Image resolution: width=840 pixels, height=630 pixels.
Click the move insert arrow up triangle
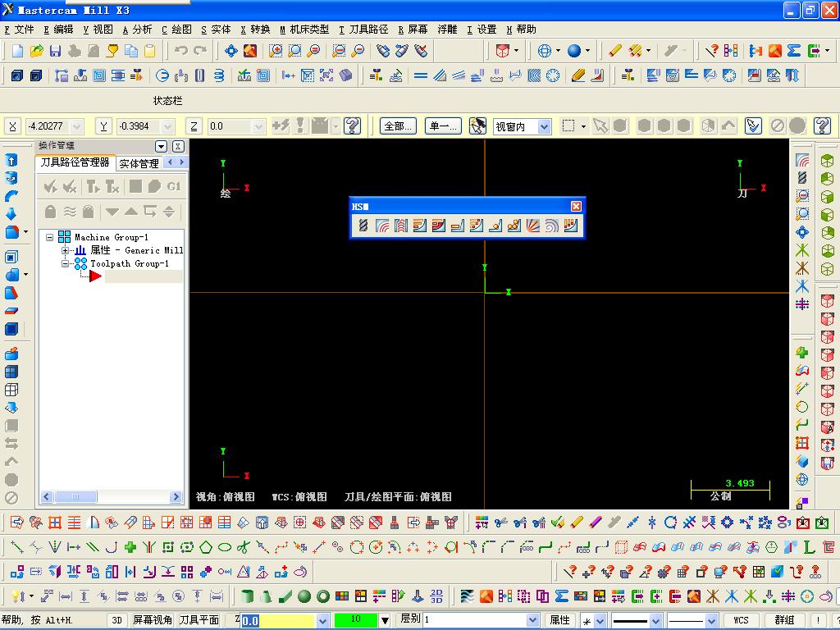click(131, 212)
